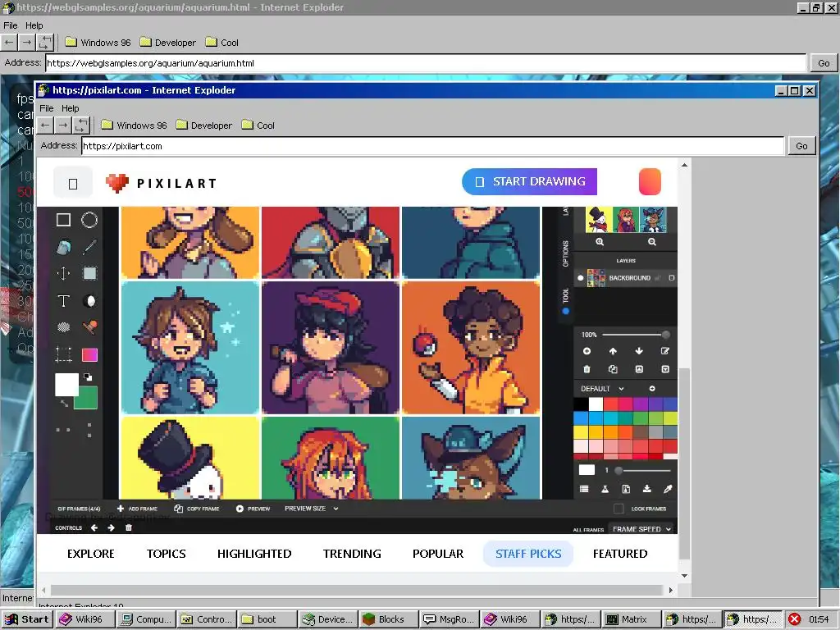The height and width of the screenshot is (630, 840).
Task: Click the download palette icon
Action: [x=647, y=489]
